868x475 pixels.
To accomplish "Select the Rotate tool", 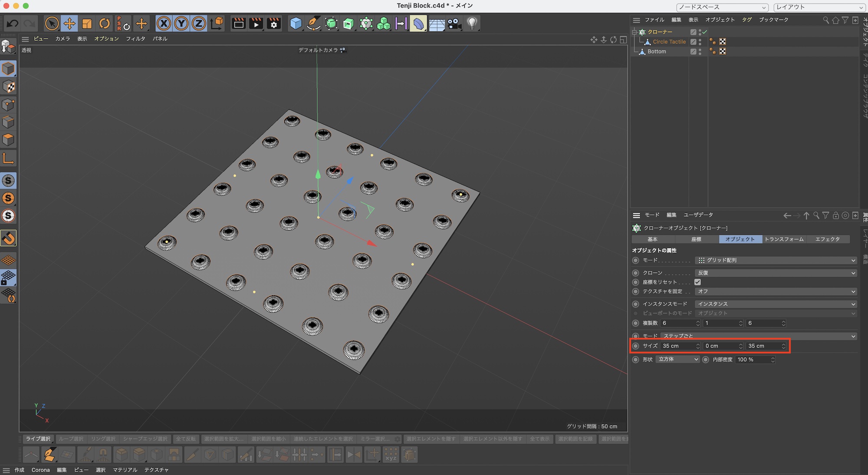I will pyautogui.click(x=105, y=23).
